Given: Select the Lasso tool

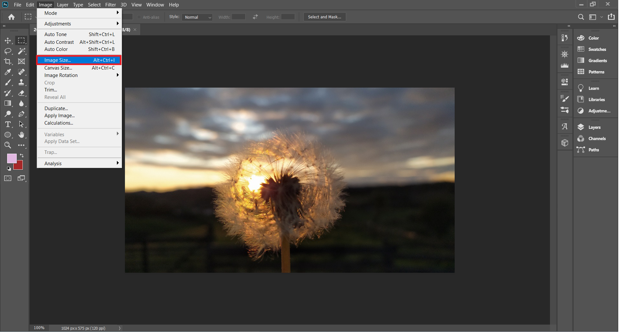Looking at the screenshot, I should [8, 51].
